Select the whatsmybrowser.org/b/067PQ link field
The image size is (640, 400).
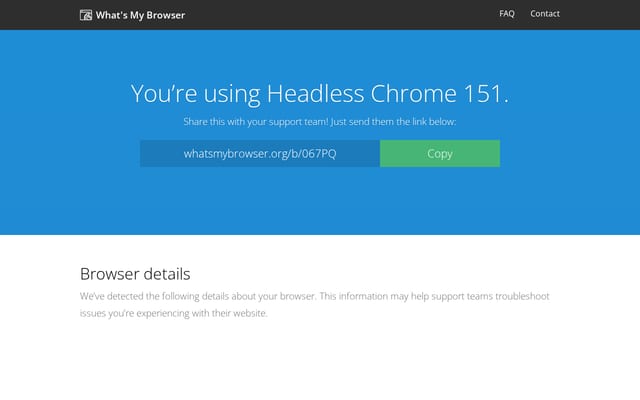click(260, 153)
